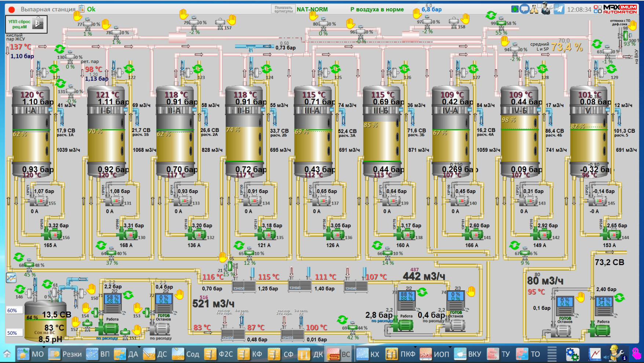The image size is (644, 363).
Task: Click the pink pointing hand icon
Action: pyautogui.click(x=636, y=354)
